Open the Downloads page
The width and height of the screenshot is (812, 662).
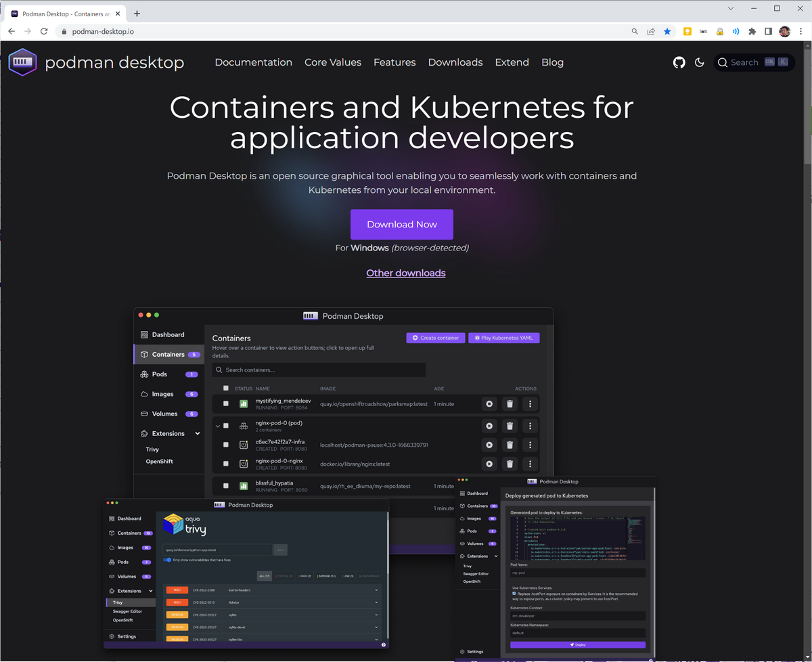click(x=455, y=62)
